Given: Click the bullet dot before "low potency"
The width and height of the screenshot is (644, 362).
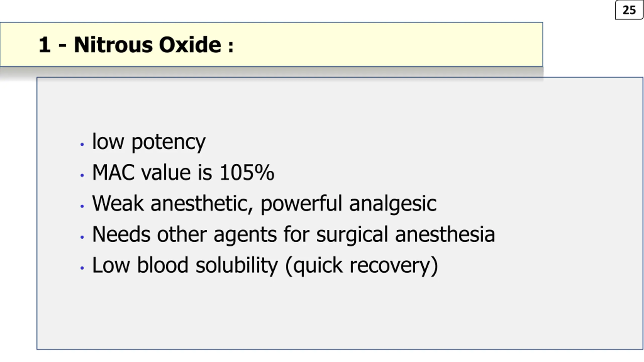Looking at the screenshot, I should (x=82, y=144).
